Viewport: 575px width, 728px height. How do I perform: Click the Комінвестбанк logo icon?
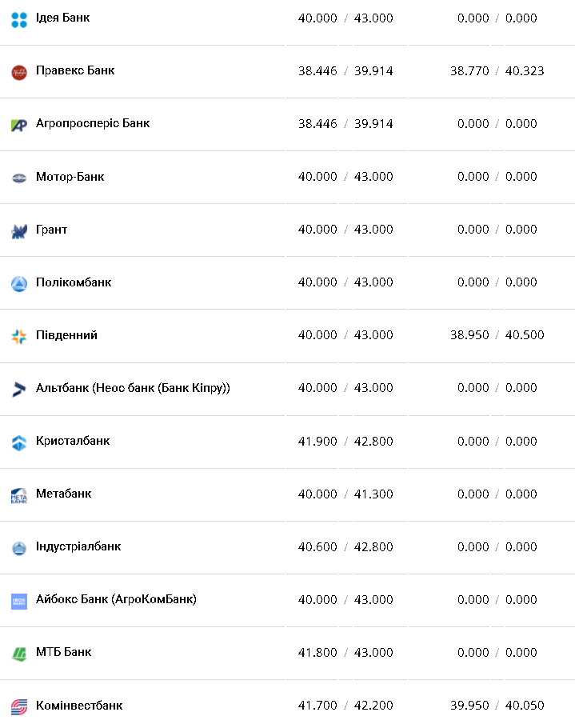19,707
